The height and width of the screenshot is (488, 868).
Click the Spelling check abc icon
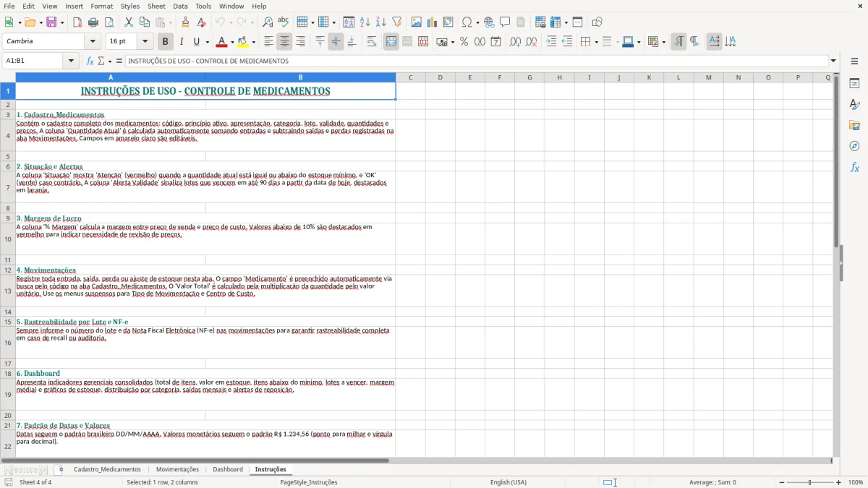pyautogui.click(x=284, y=22)
